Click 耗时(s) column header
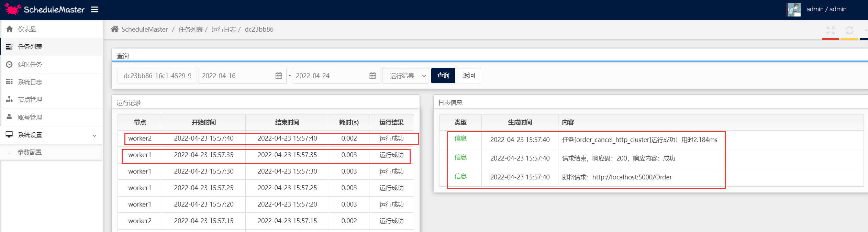This screenshot has height=232, width=868. coord(349,122)
